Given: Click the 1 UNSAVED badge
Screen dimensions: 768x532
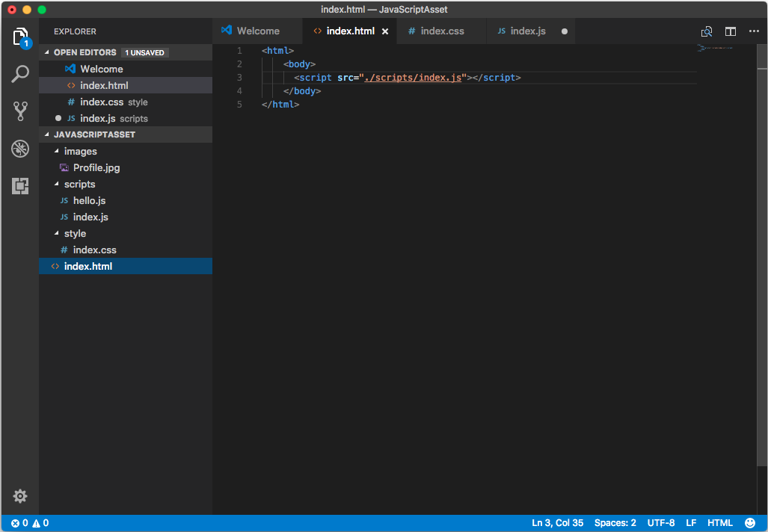Looking at the screenshot, I should (144, 52).
